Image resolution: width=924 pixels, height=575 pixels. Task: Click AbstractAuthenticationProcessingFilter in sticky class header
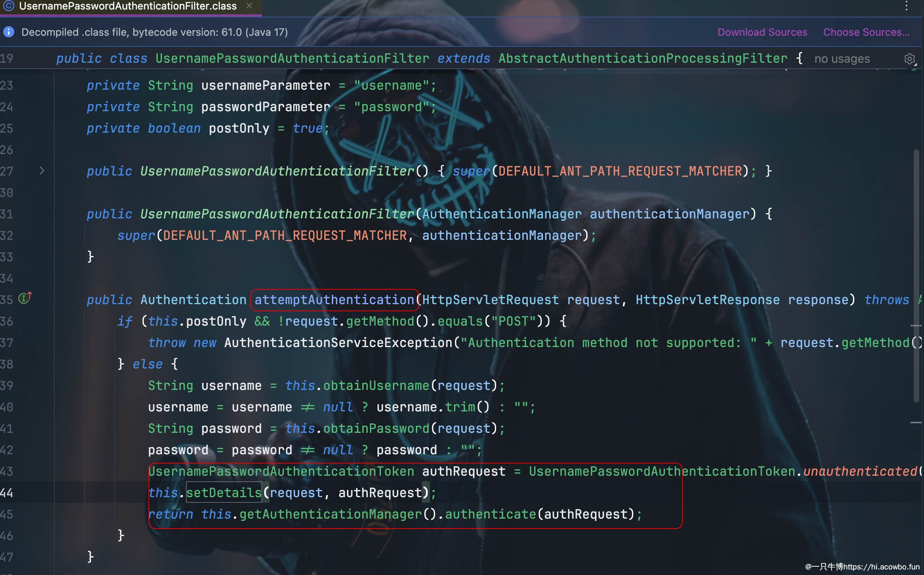(643, 59)
